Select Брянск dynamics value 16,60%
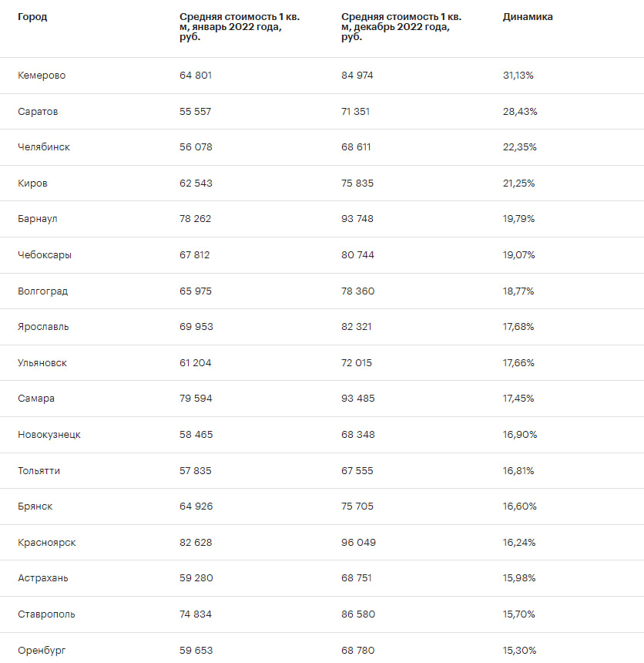 point(519,507)
